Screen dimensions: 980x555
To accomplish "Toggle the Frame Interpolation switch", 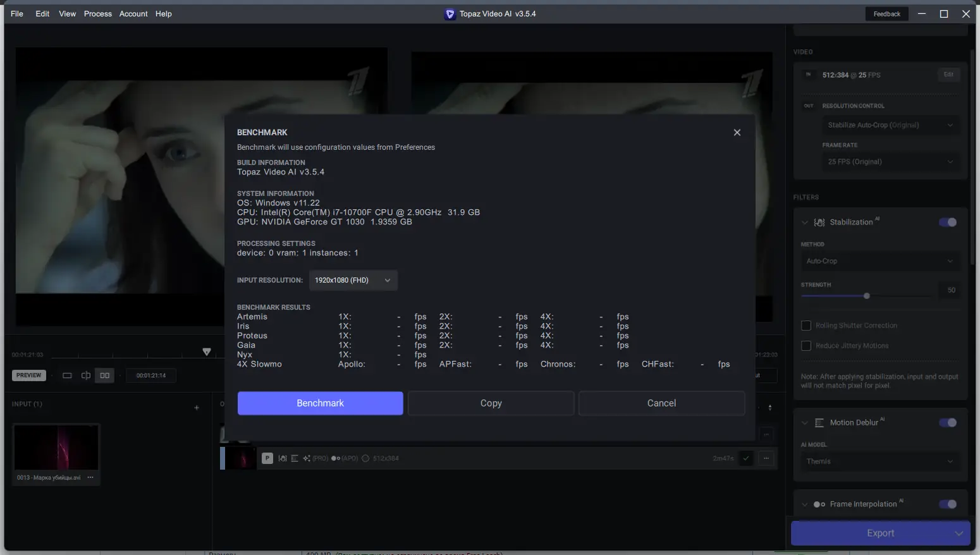I will pos(948,504).
